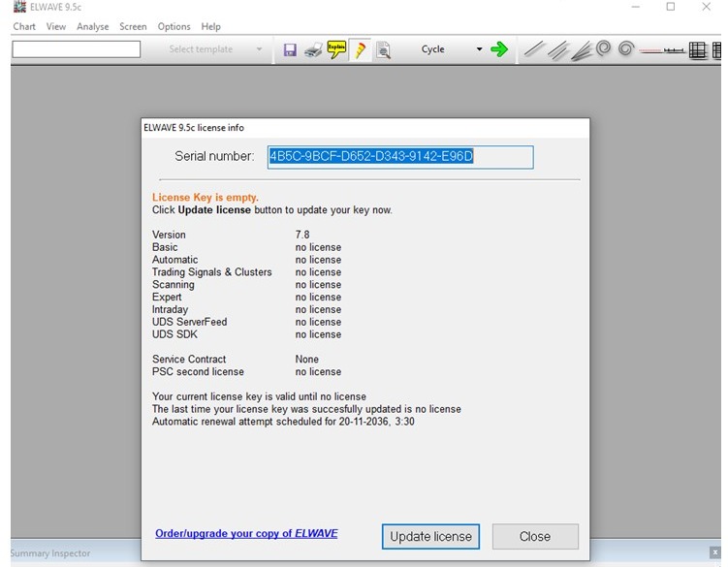Viewport: 728px width, 567px height.
Task: Click the green arrow go icon
Action: click(499, 49)
